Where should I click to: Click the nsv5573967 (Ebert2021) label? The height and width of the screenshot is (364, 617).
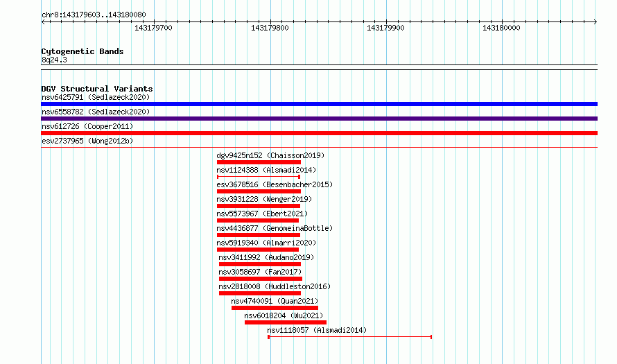262,214
